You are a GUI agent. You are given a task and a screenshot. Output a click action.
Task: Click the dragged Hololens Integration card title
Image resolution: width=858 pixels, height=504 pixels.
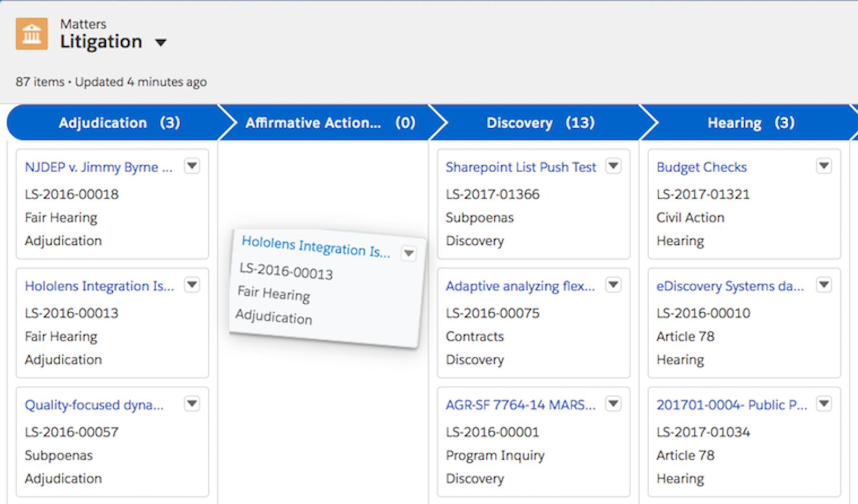coord(316,247)
